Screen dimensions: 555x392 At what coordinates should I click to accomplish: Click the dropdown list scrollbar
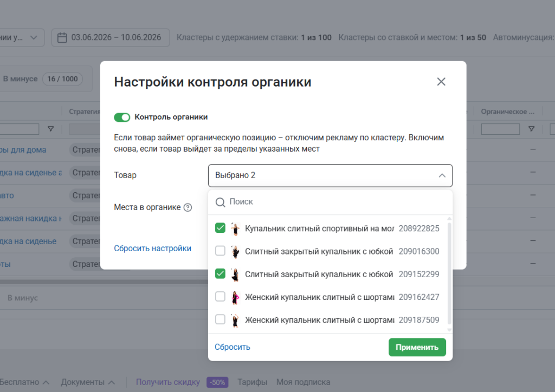(449, 273)
